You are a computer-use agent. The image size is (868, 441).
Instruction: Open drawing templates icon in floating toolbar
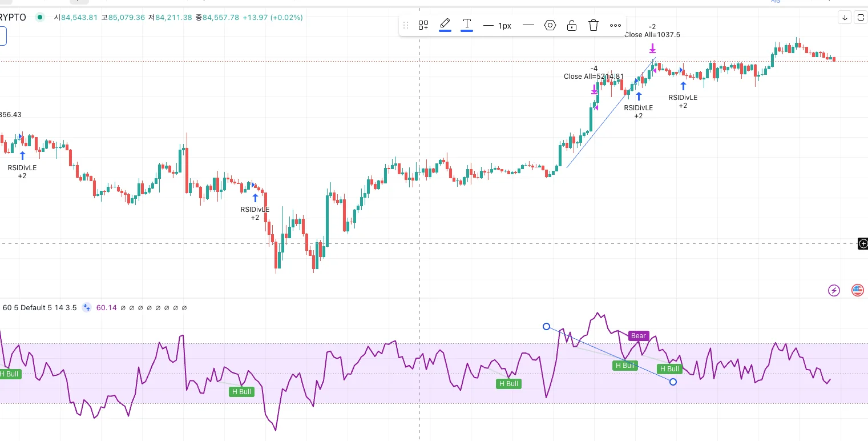[x=423, y=25]
